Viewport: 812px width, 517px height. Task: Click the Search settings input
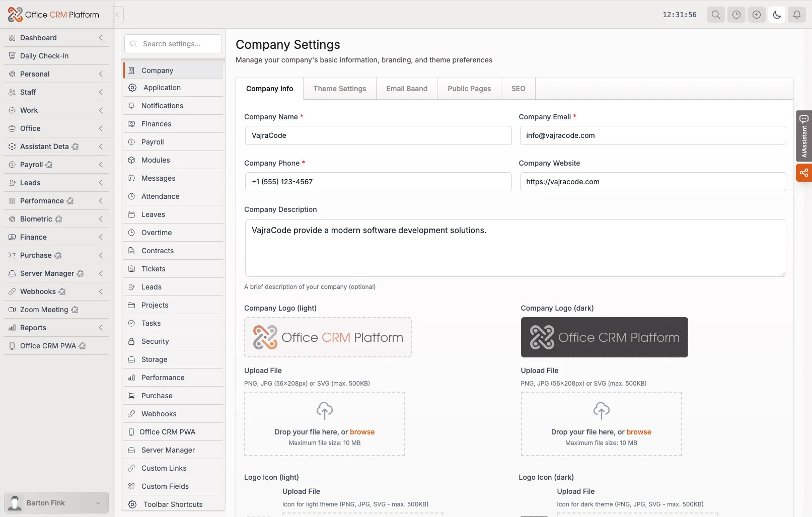(173, 44)
